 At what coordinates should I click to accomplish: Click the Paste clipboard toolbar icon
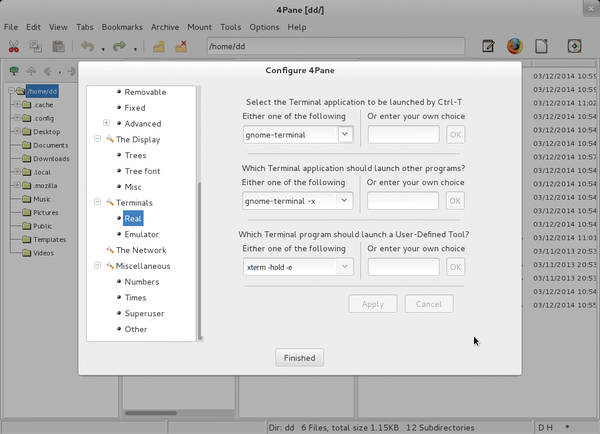point(58,46)
